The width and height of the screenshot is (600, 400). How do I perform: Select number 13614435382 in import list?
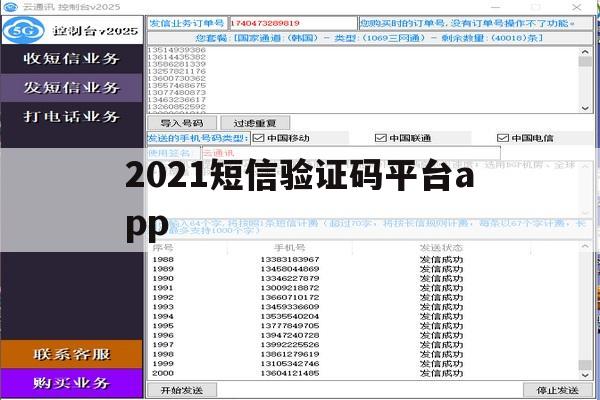[x=177, y=57]
